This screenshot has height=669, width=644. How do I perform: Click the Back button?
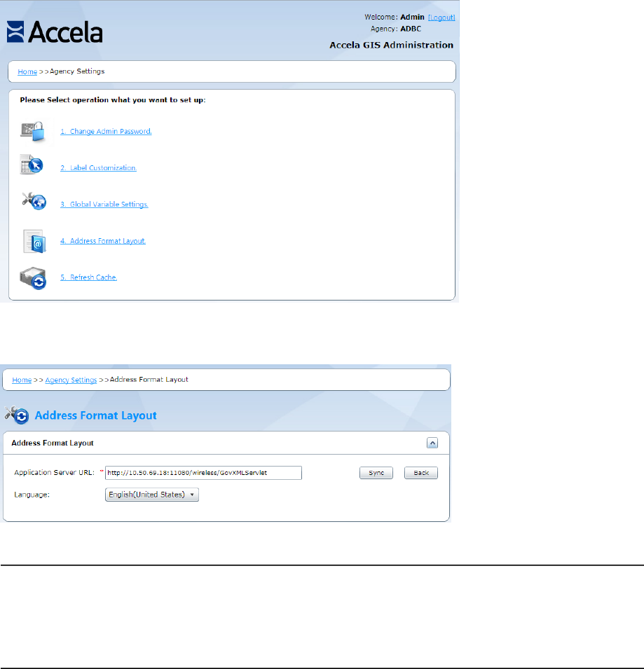coord(420,473)
